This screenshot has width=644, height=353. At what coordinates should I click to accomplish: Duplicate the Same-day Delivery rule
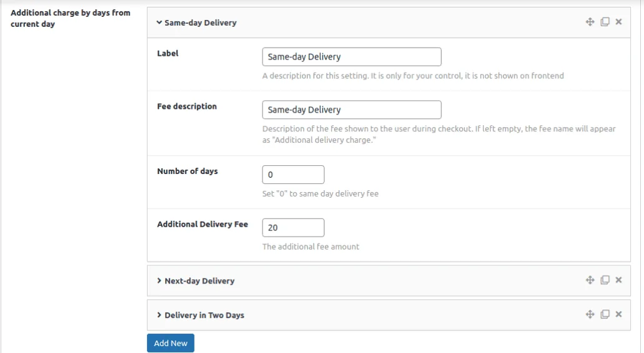(605, 22)
